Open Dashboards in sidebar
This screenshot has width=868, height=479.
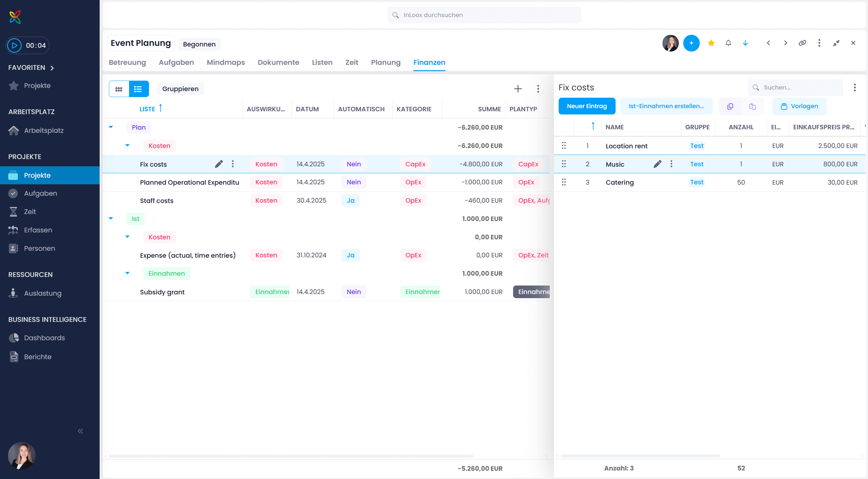click(45, 338)
